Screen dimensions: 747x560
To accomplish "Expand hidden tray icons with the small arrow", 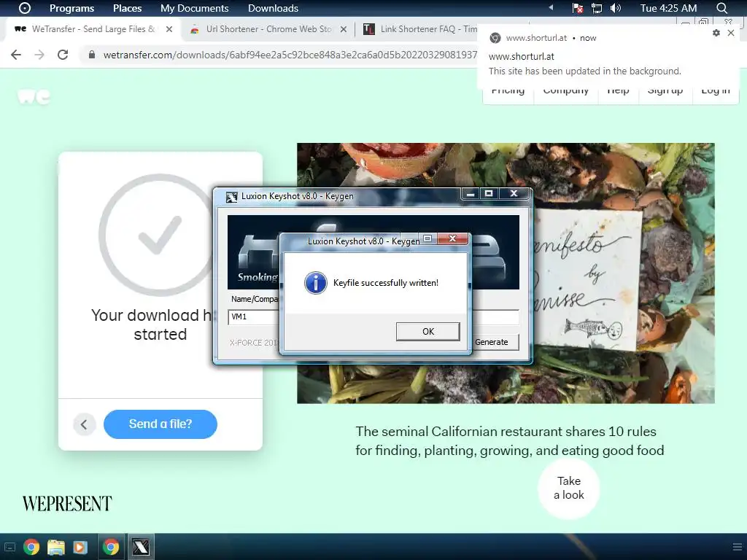I will point(551,7).
